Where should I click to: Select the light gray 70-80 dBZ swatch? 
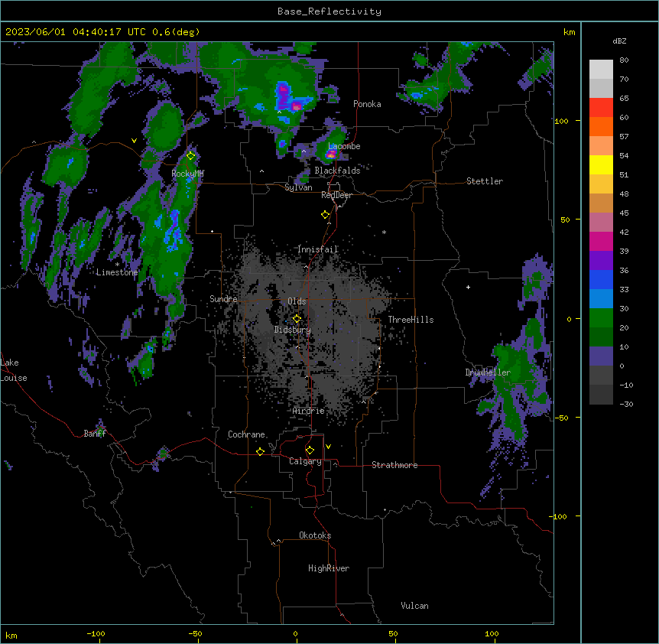[x=601, y=70]
